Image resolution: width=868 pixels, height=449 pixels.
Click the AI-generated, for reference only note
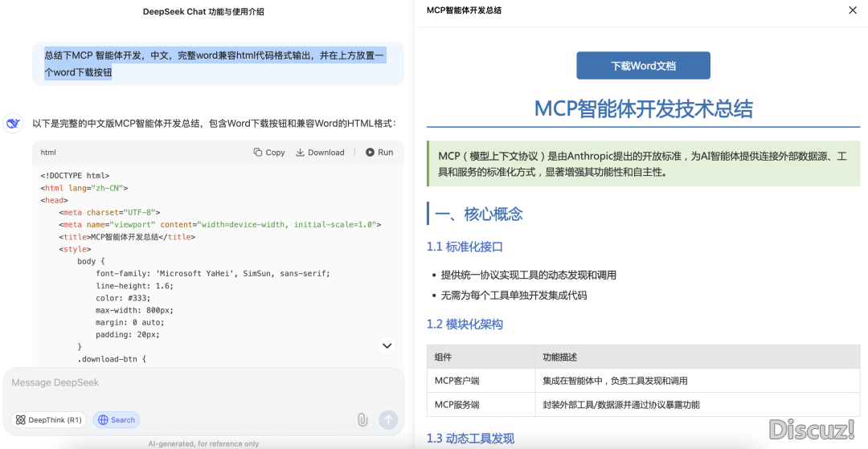(x=203, y=443)
